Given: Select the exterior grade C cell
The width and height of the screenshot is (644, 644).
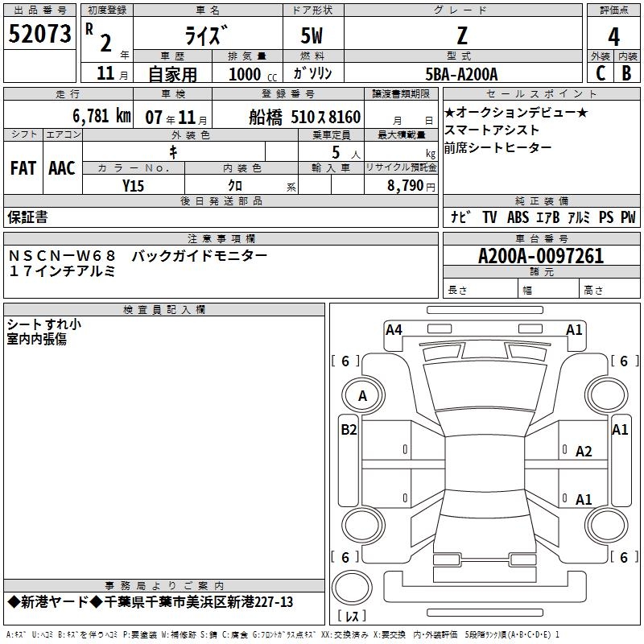Looking at the screenshot, I should [x=600, y=72].
